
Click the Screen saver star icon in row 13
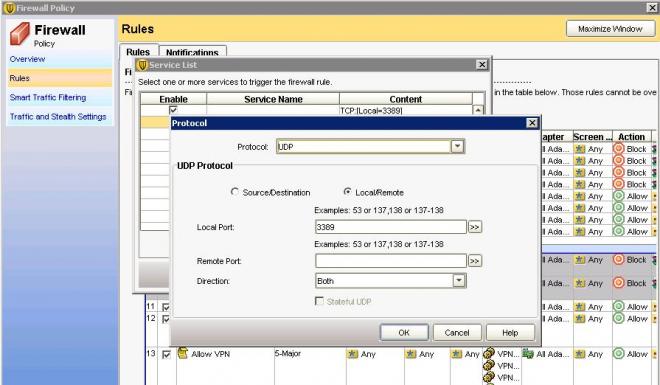pyautogui.click(x=580, y=354)
